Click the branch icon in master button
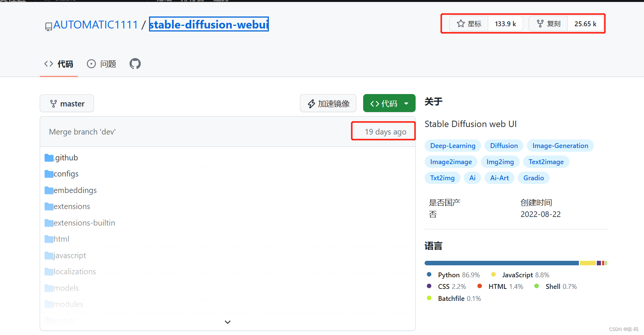This screenshot has width=644, height=335. click(54, 104)
